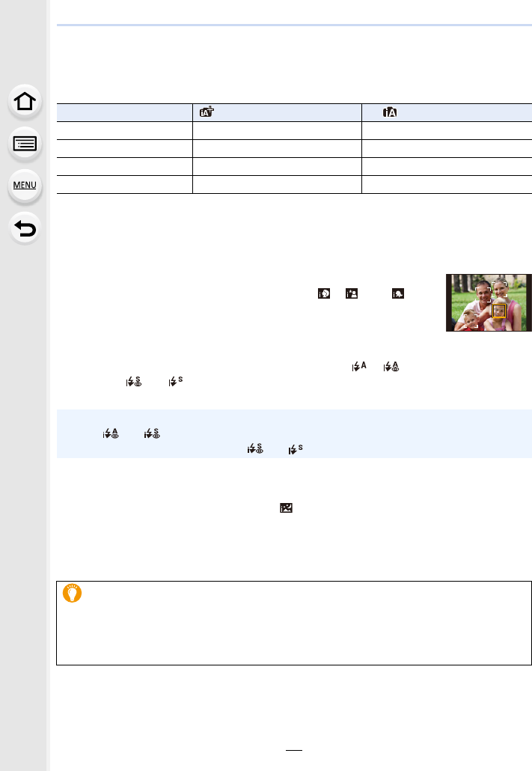532x771 pixels.
Task: Click auto flash red-eye icon inside blue note box
Action: tap(111, 433)
